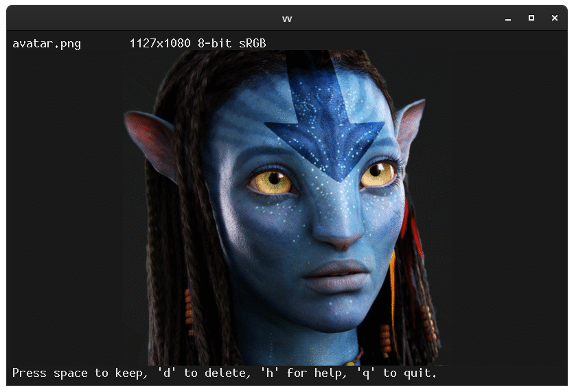The height and width of the screenshot is (392, 574).
Task: Close the vv window
Action: 555,18
